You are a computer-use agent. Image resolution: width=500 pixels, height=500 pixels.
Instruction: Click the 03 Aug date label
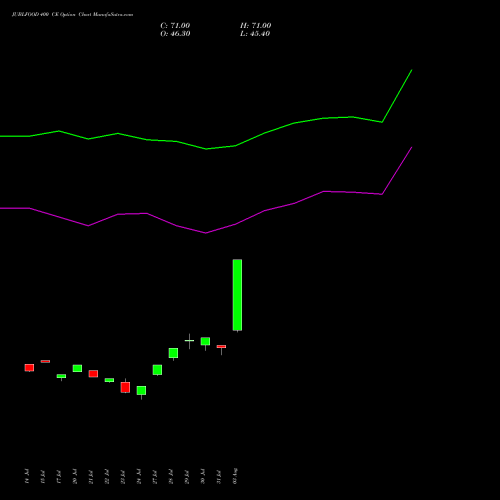click(235, 476)
